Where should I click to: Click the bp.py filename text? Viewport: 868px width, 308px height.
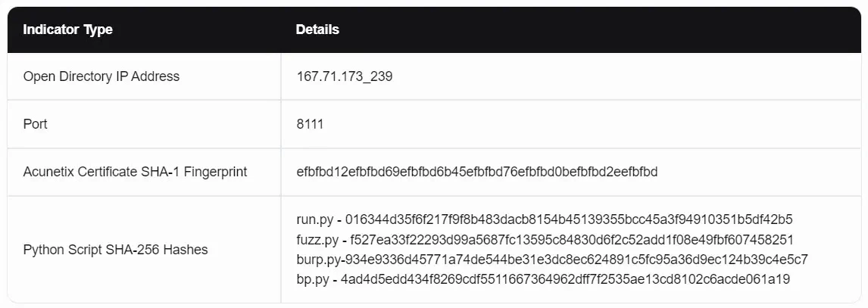(x=311, y=279)
